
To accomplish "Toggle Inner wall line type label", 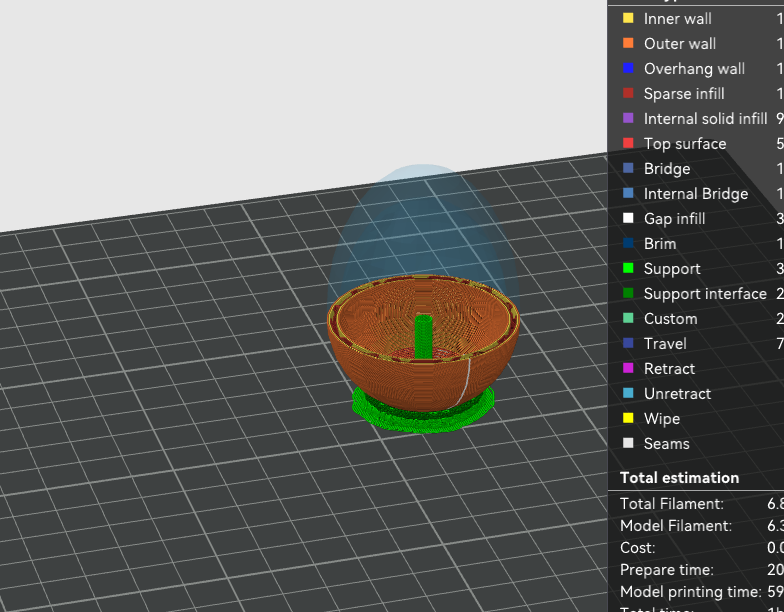I will (678, 19).
